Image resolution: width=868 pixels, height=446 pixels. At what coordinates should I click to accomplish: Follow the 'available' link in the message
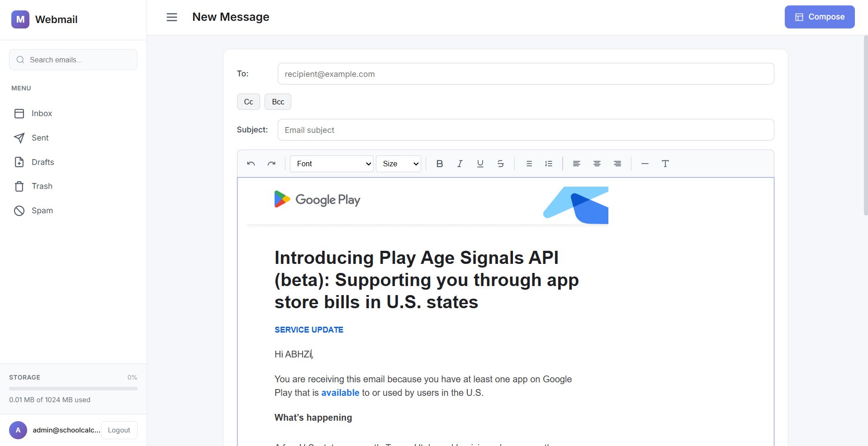click(x=340, y=393)
